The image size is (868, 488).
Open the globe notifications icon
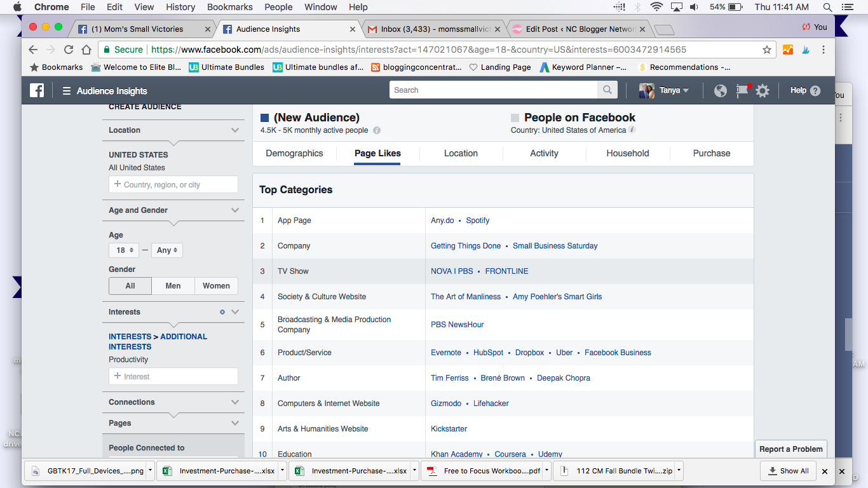tap(720, 91)
